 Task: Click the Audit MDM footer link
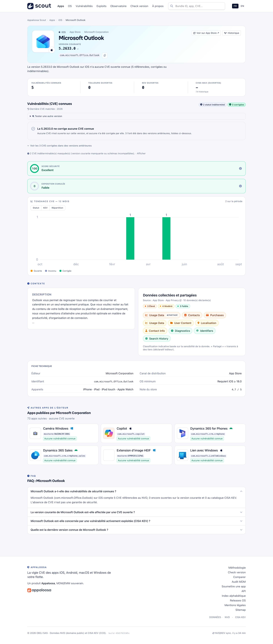[239, 582]
